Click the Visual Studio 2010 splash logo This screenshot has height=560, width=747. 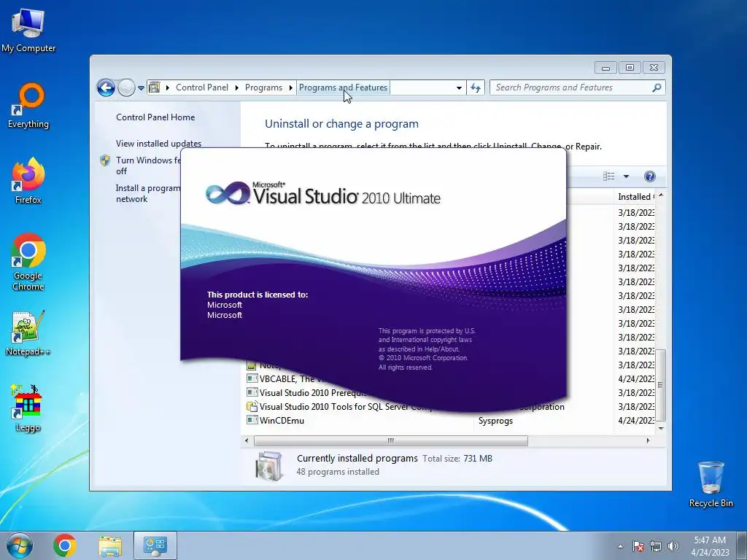click(x=323, y=194)
